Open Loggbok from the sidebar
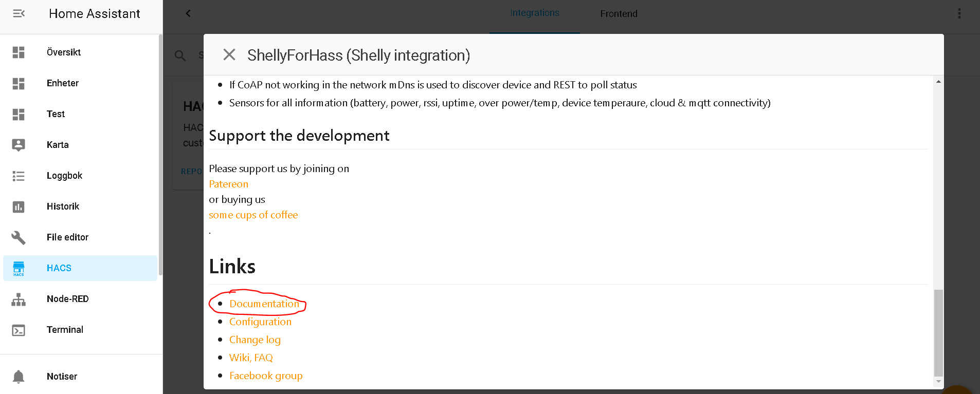The height and width of the screenshot is (394, 980). click(x=64, y=175)
